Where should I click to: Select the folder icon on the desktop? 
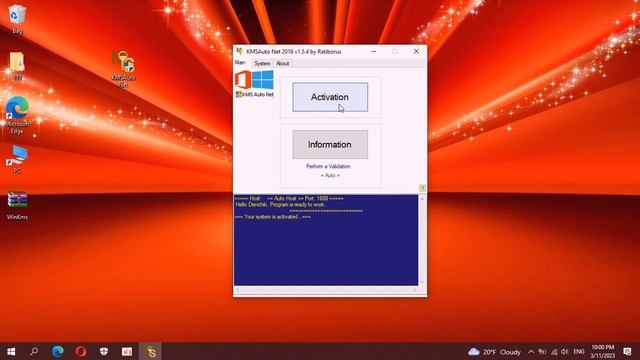click(17, 66)
